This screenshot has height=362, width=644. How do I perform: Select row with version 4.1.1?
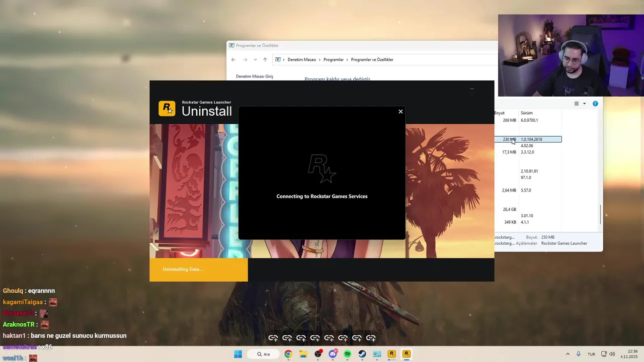pyautogui.click(x=528, y=222)
